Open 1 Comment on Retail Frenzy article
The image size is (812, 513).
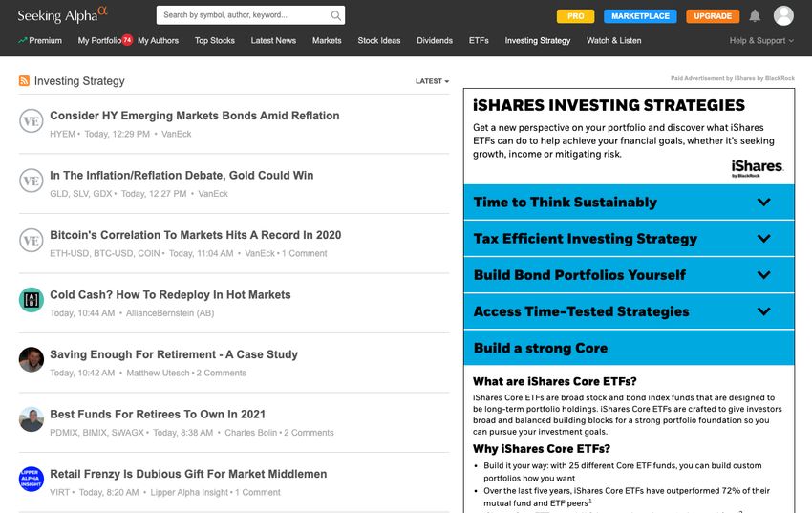click(x=258, y=492)
